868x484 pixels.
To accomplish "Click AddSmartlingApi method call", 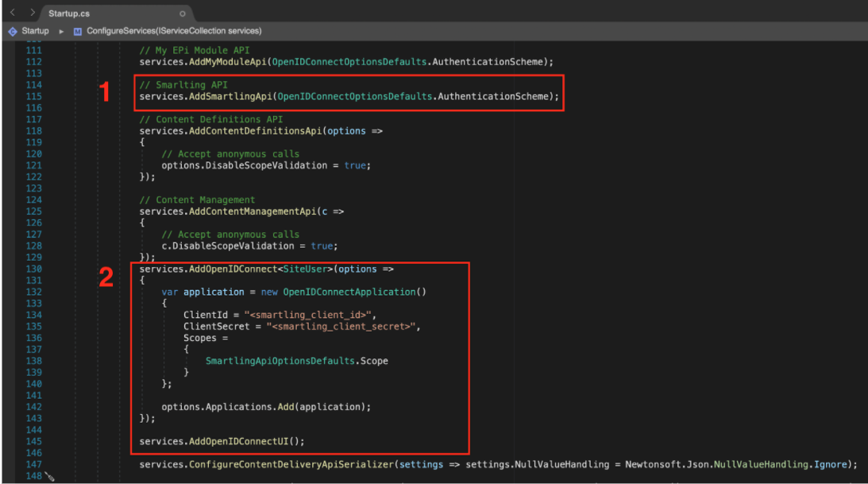I will 230,96.
